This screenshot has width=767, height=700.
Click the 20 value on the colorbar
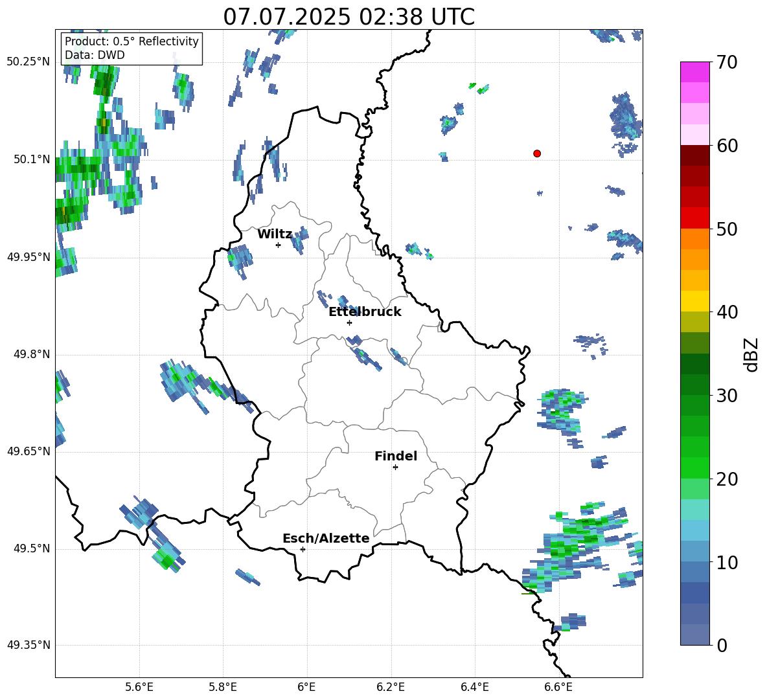(x=726, y=479)
